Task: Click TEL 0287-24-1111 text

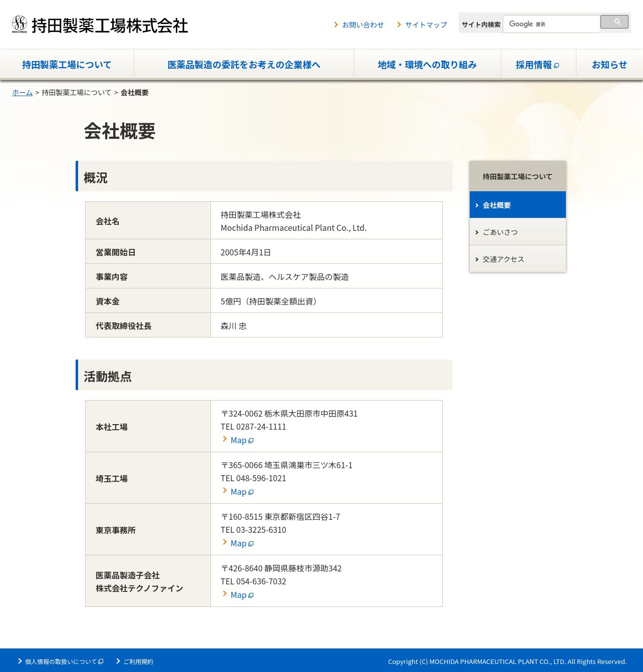Action: (253, 427)
